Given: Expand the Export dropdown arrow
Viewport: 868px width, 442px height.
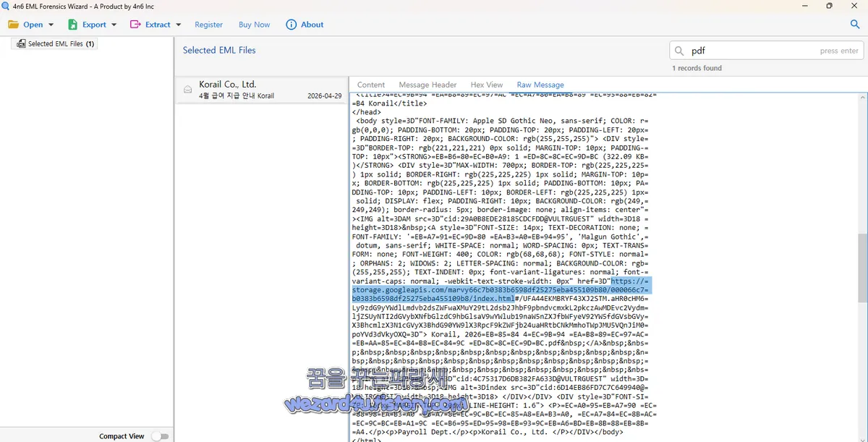Looking at the screenshot, I should 114,25.
